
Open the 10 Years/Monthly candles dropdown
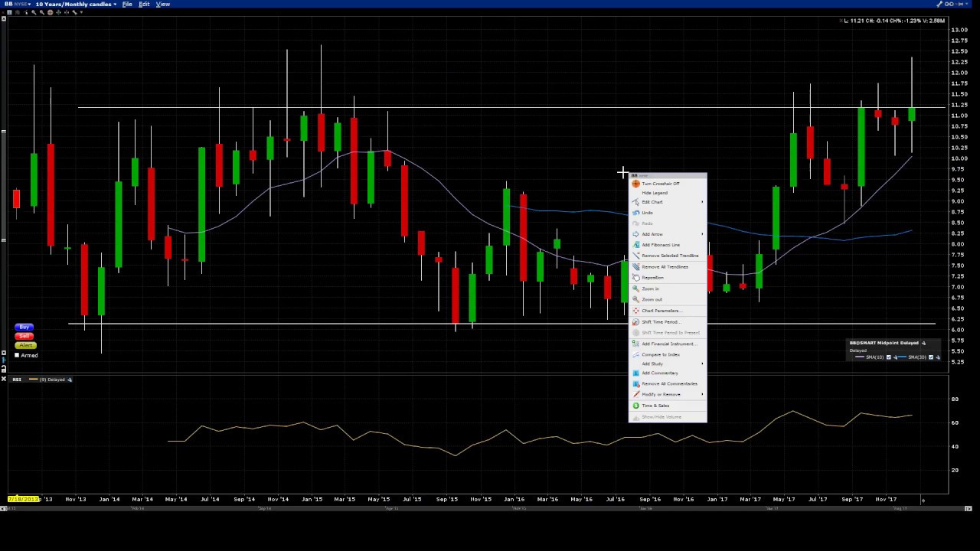point(115,4)
